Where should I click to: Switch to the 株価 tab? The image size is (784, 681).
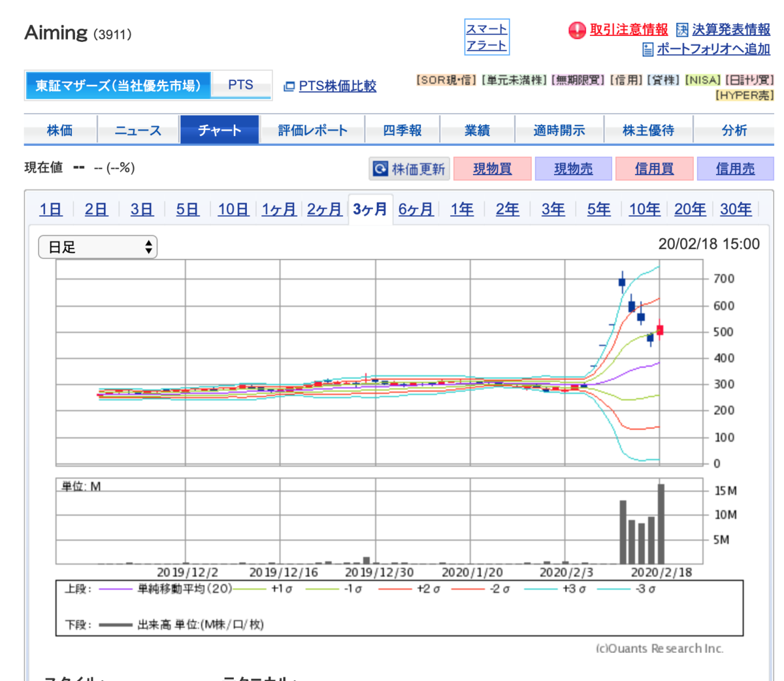[60, 130]
